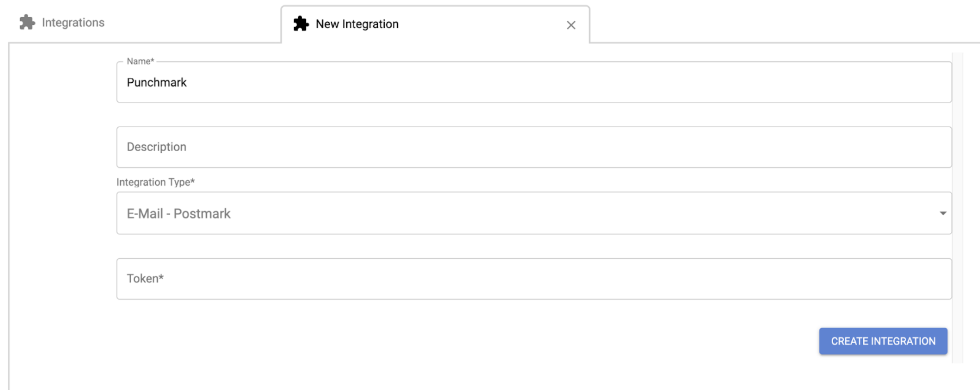Close the New Integration tab
Viewport: 980px width, 390px height.
[x=571, y=25]
